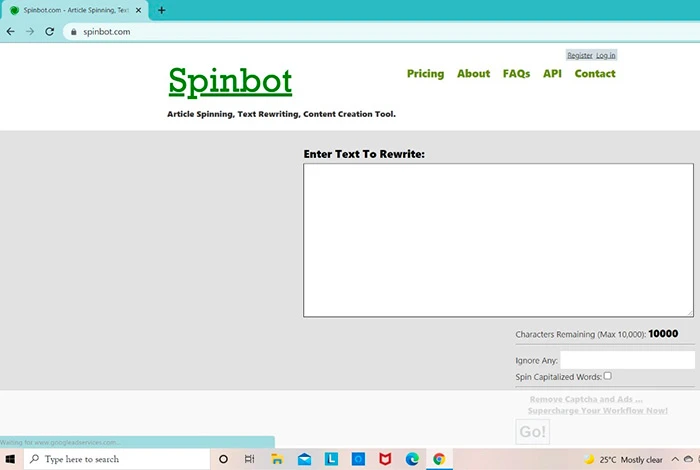Click the Ignore Any input field
Viewport: 700px width, 470px height.
click(627, 360)
